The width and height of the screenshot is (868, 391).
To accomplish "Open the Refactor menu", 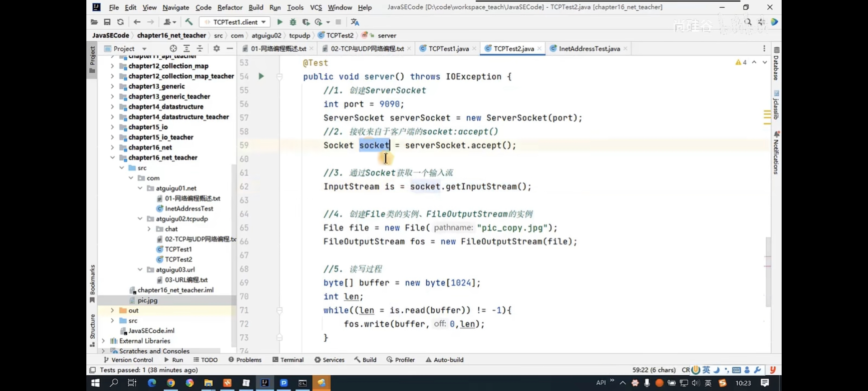I will click(x=229, y=7).
